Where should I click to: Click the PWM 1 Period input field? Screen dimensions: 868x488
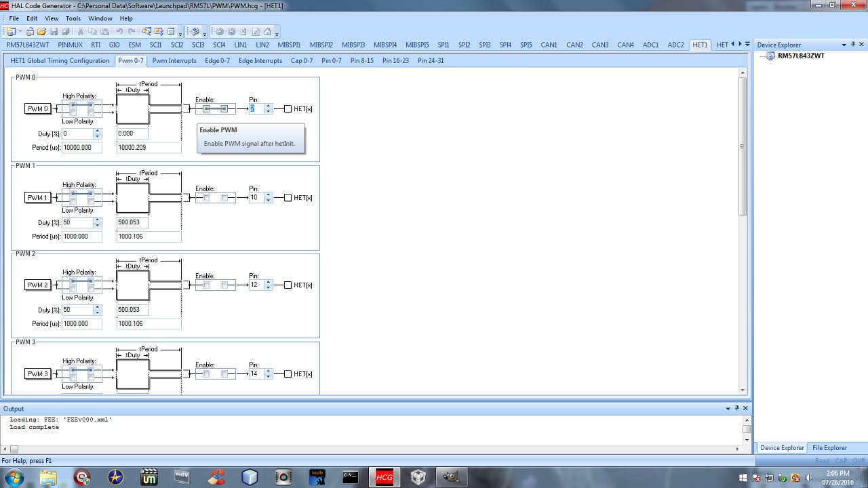click(81, 237)
